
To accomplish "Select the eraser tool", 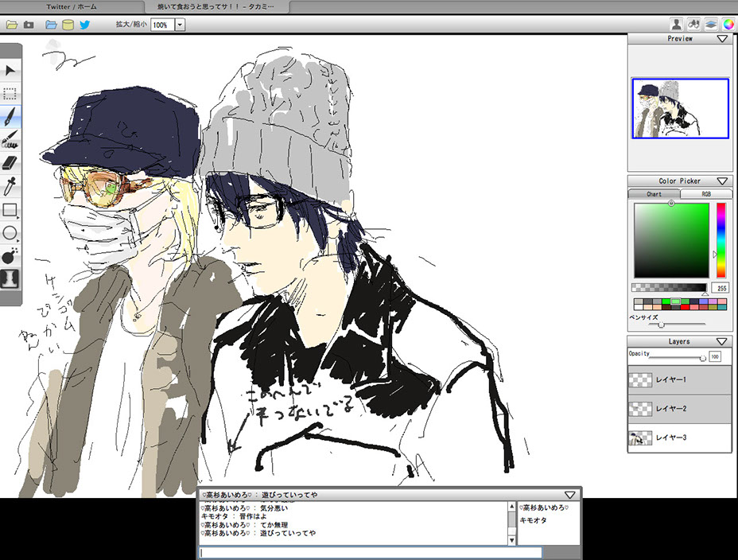I will point(10,163).
